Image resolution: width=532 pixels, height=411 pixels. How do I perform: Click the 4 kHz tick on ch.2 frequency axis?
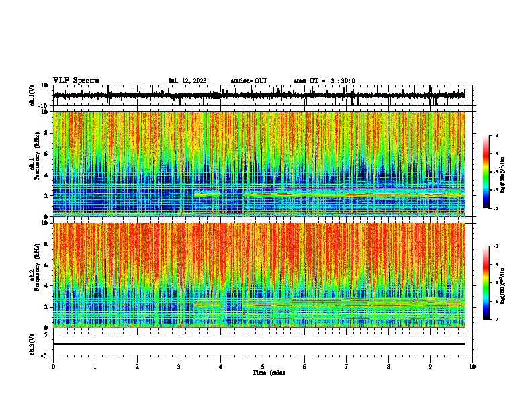[46, 286]
